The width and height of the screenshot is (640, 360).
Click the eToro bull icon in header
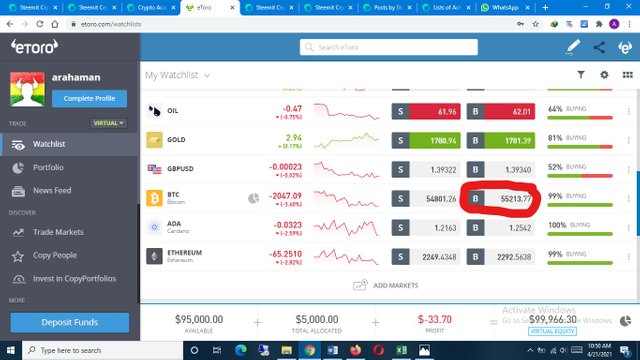[x=624, y=47]
